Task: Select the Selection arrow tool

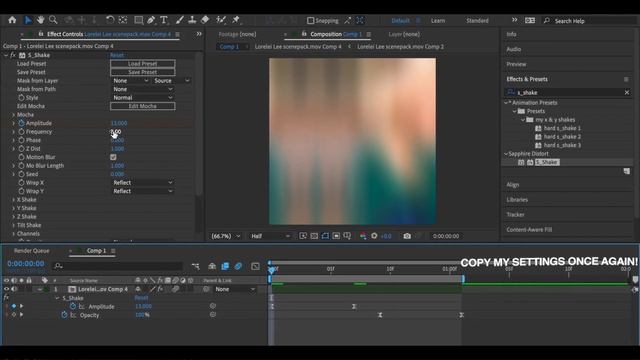Action: click(x=28, y=20)
